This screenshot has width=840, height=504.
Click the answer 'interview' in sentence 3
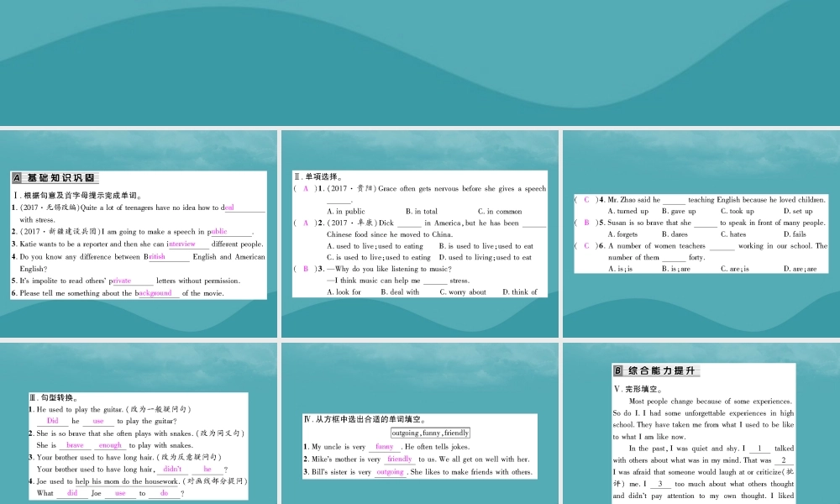(182, 244)
